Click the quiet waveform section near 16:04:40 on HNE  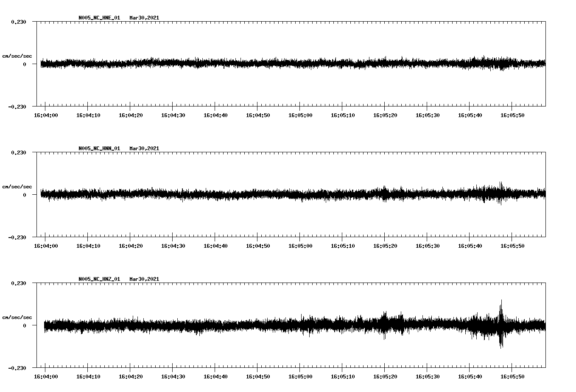point(216,63)
